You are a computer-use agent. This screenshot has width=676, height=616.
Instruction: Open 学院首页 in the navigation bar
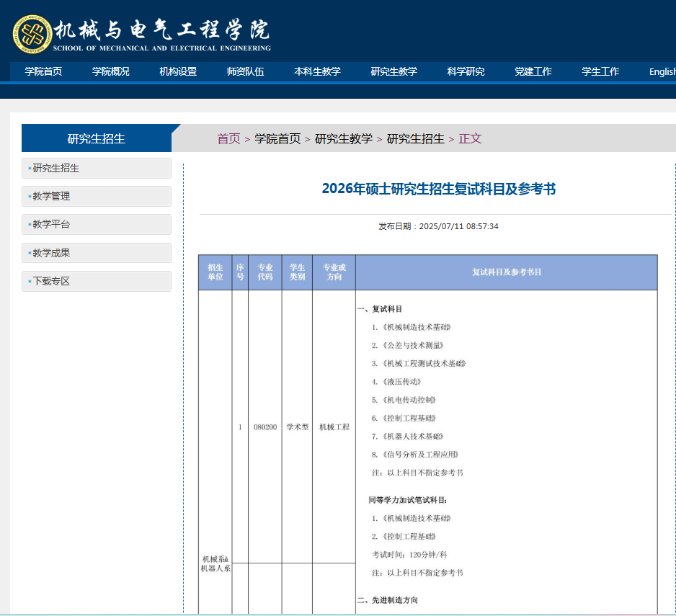(x=43, y=71)
